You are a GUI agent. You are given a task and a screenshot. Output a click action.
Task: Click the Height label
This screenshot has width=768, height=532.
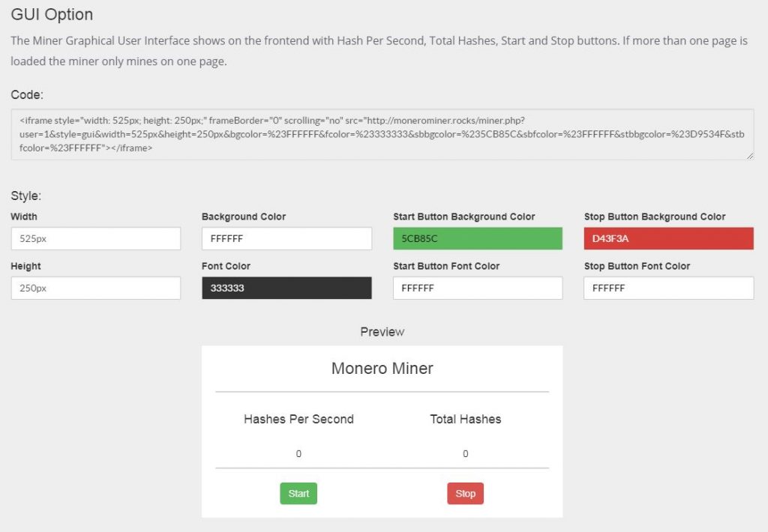[26, 266]
